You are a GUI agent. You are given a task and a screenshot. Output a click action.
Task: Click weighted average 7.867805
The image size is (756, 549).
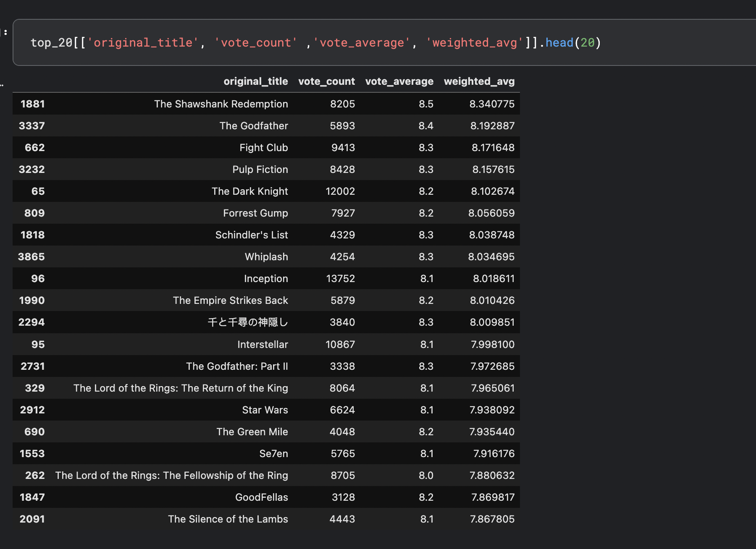click(492, 519)
